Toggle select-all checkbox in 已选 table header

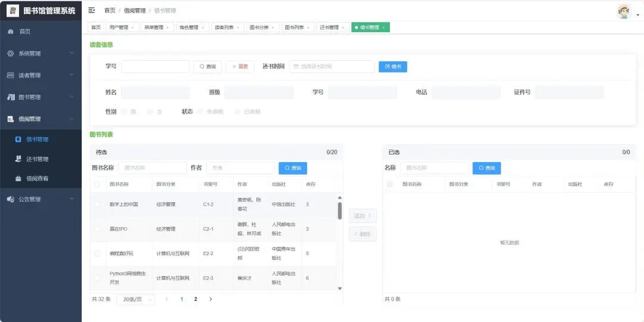(x=390, y=184)
